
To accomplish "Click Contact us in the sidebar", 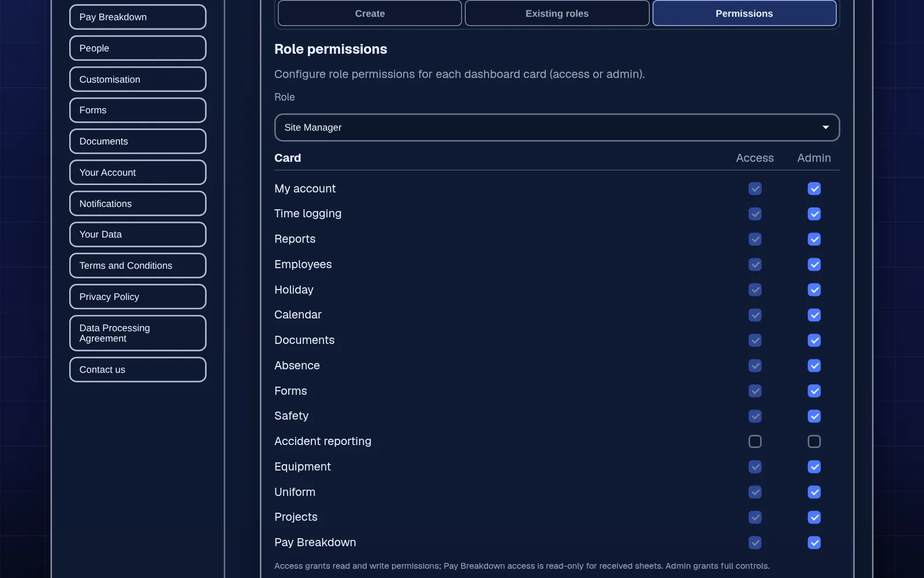I will point(137,369).
